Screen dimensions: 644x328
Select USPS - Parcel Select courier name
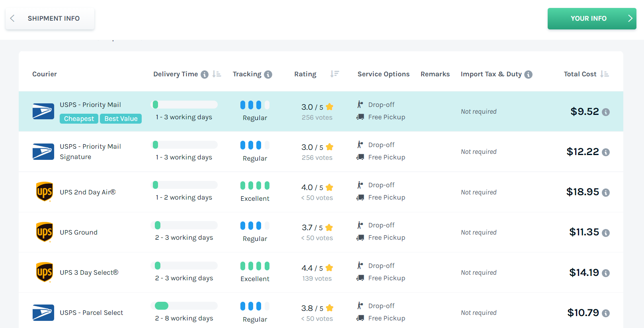(x=92, y=312)
